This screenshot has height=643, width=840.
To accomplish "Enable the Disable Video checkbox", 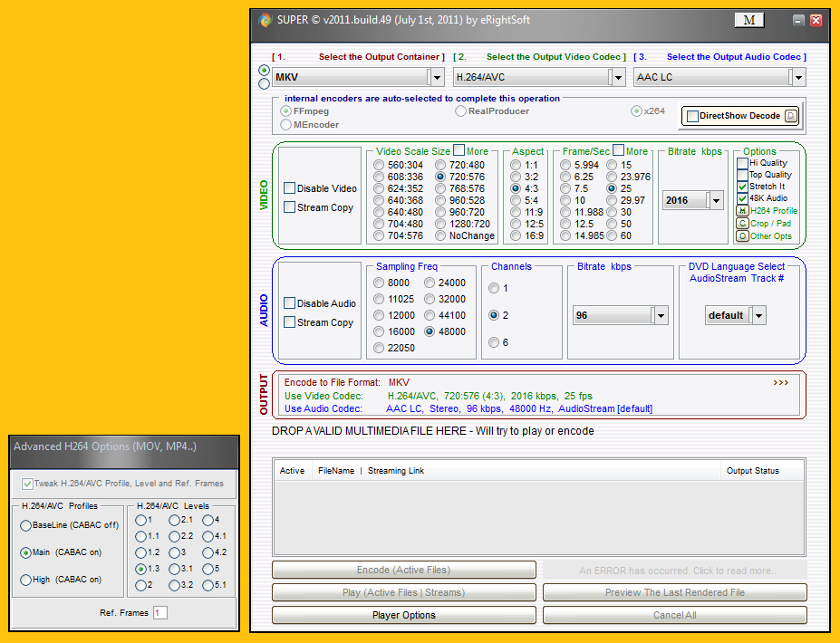I will (290, 188).
